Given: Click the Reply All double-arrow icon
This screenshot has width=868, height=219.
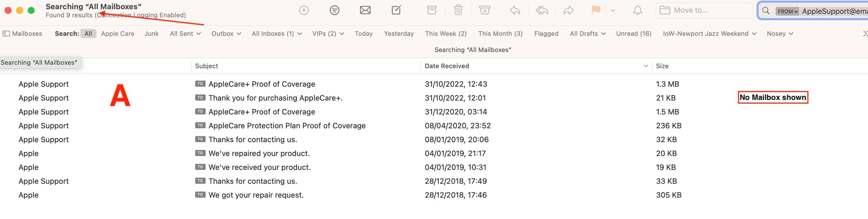Looking at the screenshot, I should tap(542, 10).
